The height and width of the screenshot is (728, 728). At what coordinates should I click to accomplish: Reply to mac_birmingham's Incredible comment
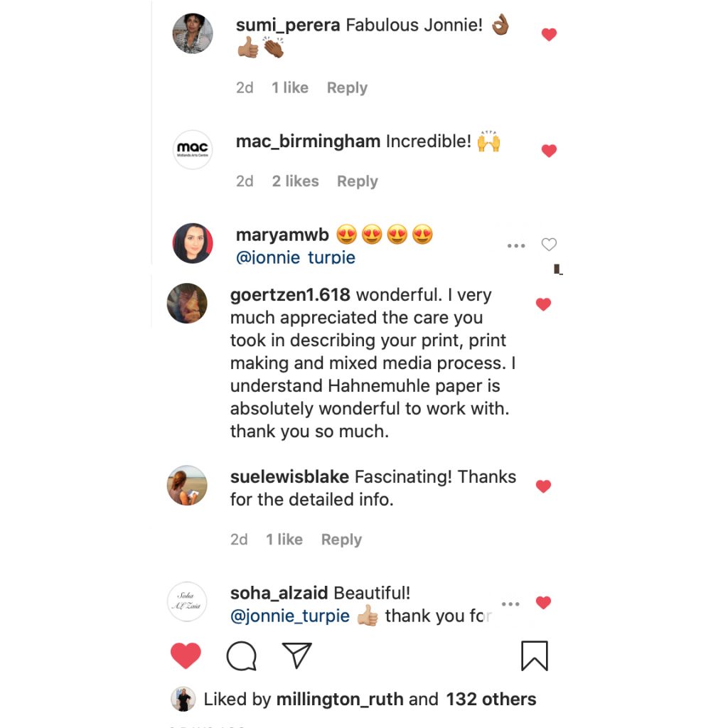pyautogui.click(x=357, y=181)
